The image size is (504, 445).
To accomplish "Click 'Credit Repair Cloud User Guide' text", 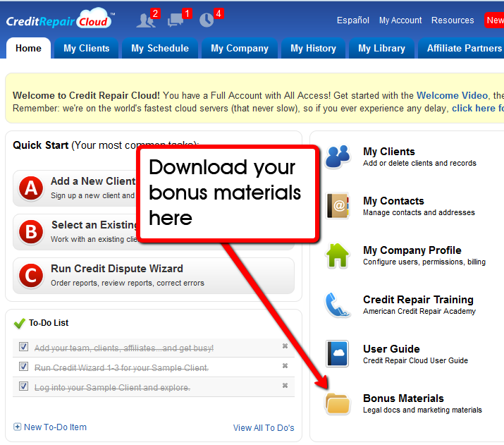I will point(415,360).
